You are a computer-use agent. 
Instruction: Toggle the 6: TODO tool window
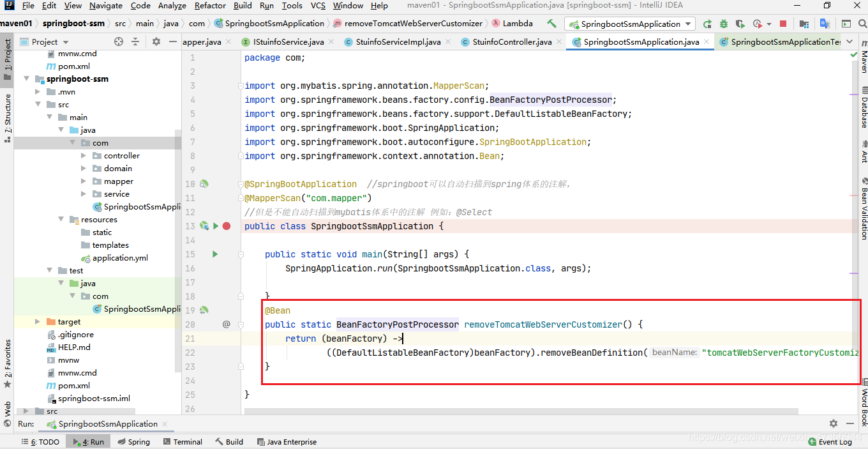(40, 441)
